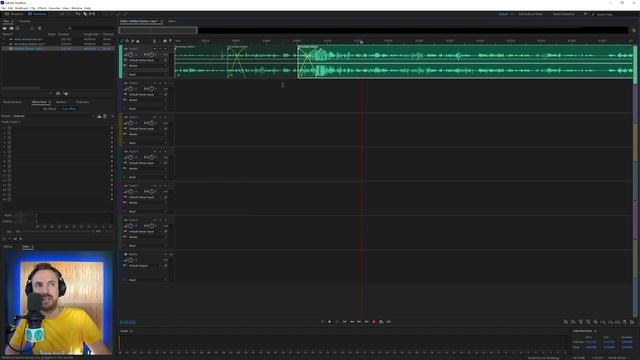Arm Track 3 for recording
This screenshot has height=360, width=640.
[165, 117]
